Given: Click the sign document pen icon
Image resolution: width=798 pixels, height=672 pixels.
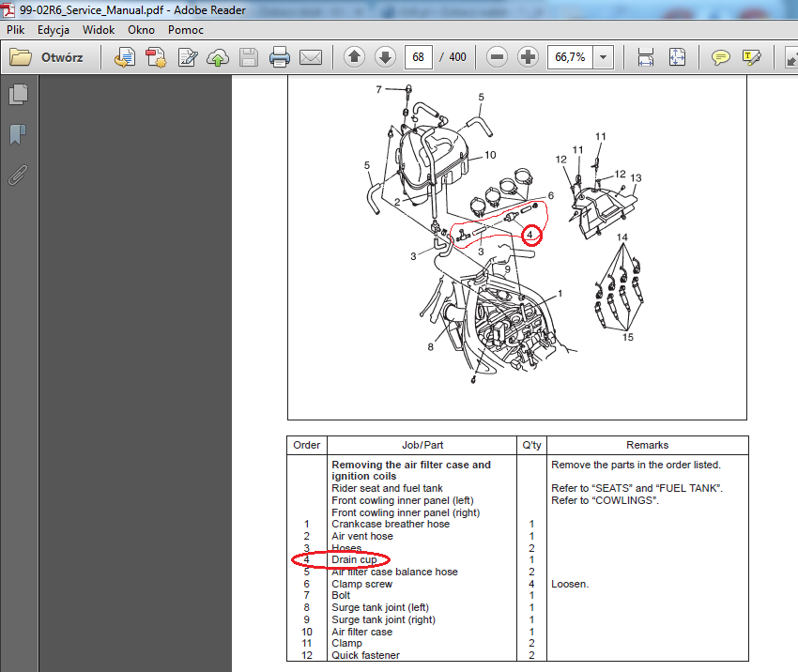Looking at the screenshot, I should pyautogui.click(x=188, y=57).
